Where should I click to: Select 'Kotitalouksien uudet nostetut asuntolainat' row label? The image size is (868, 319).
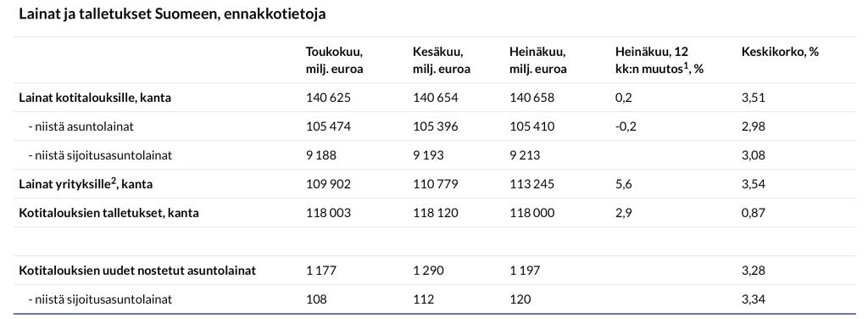(x=137, y=271)
